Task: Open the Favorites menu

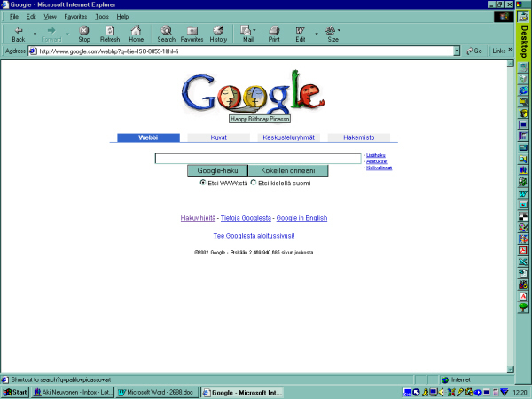Action: coord(75,17)
